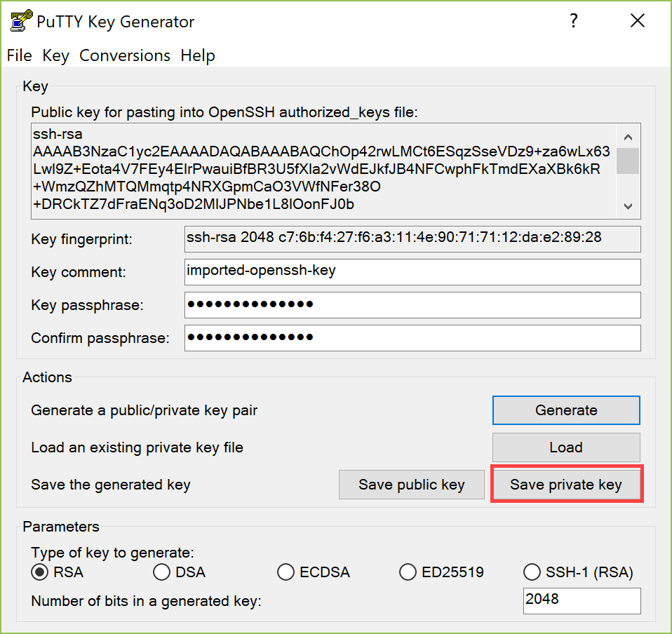Viewport: 672px width, 634px height.
Task: Click the Key comment field
Action: [x=412, y=272]
